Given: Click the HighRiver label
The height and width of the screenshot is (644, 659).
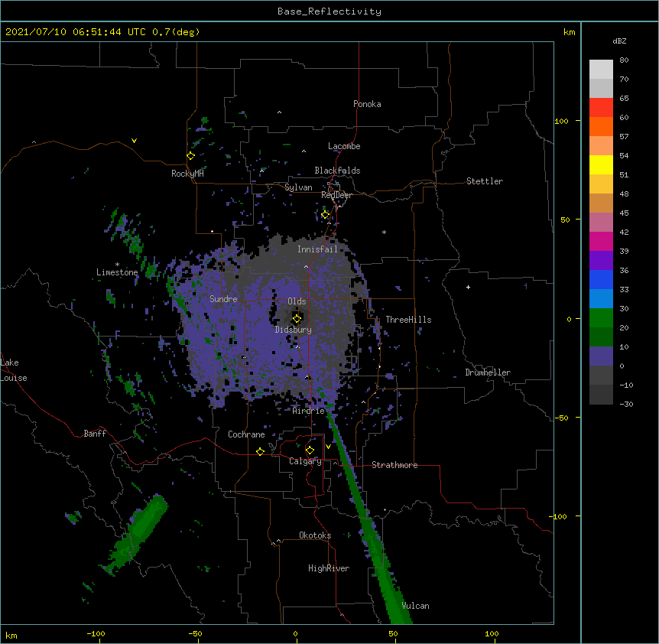Looking at the screenshot, I should click(329, 568).
